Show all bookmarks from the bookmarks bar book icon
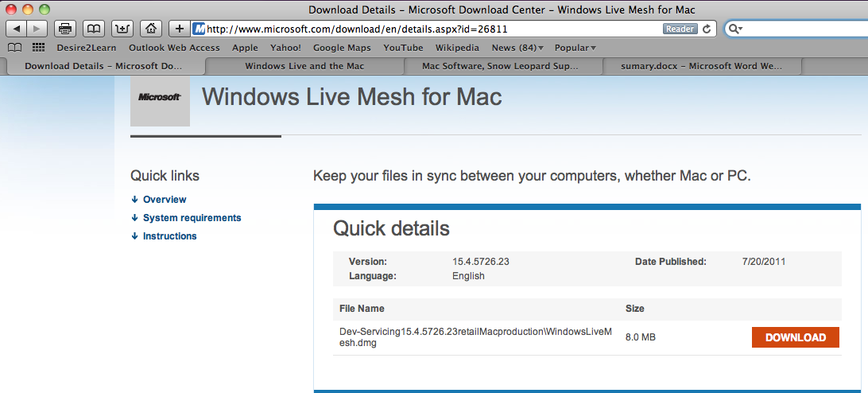 click(x=14, y=48)
